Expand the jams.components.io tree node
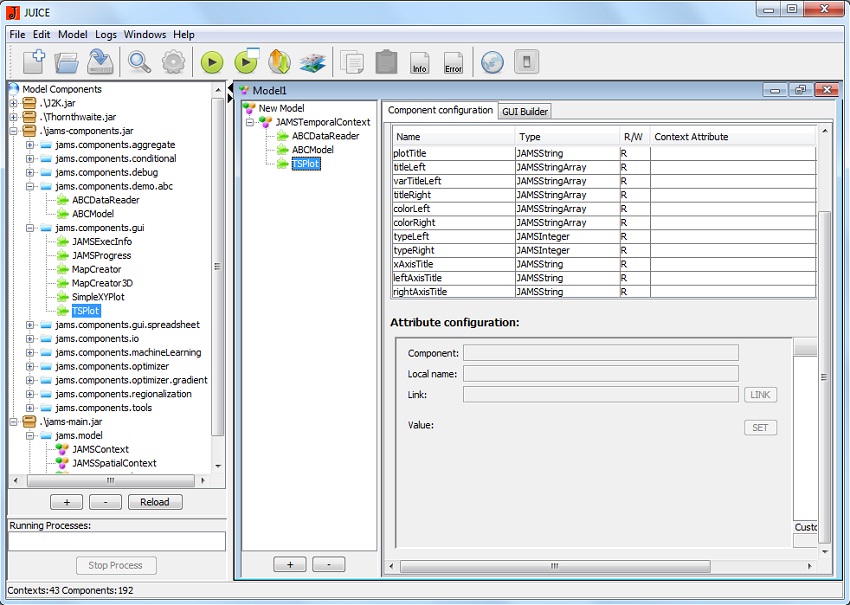 click(30, 339)
